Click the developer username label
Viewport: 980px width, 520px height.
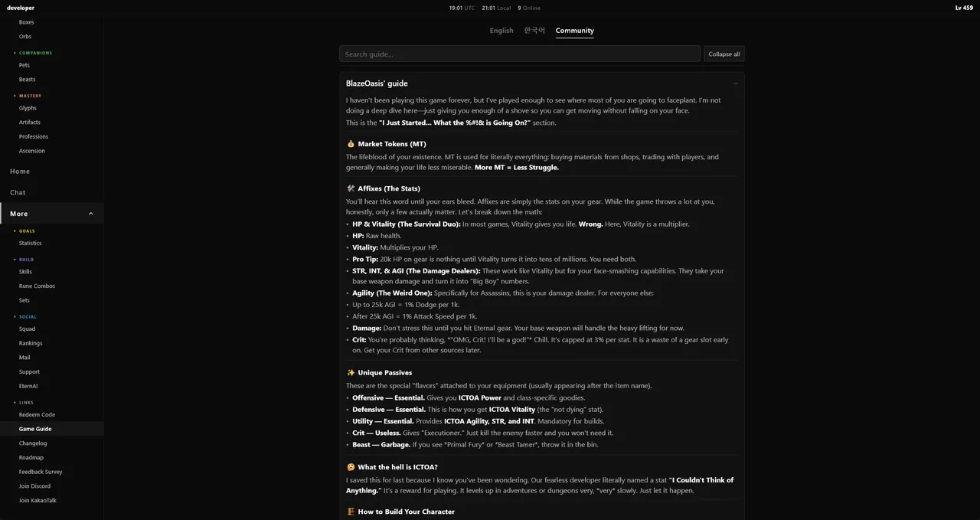[x=21, y=8]
